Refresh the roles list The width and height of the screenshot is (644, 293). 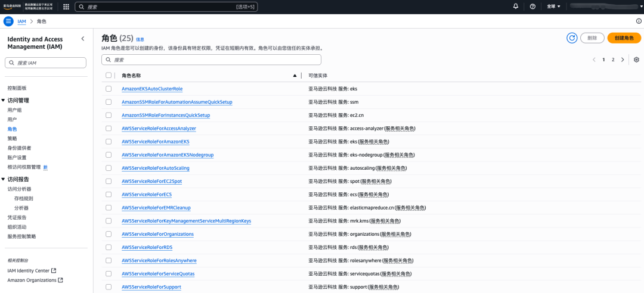pyautogui.click(x=572, y=38)
